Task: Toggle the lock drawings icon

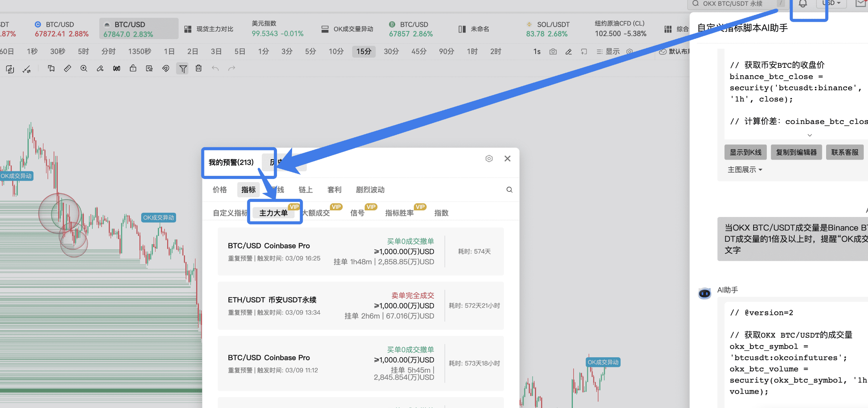Action: point(133,69)
